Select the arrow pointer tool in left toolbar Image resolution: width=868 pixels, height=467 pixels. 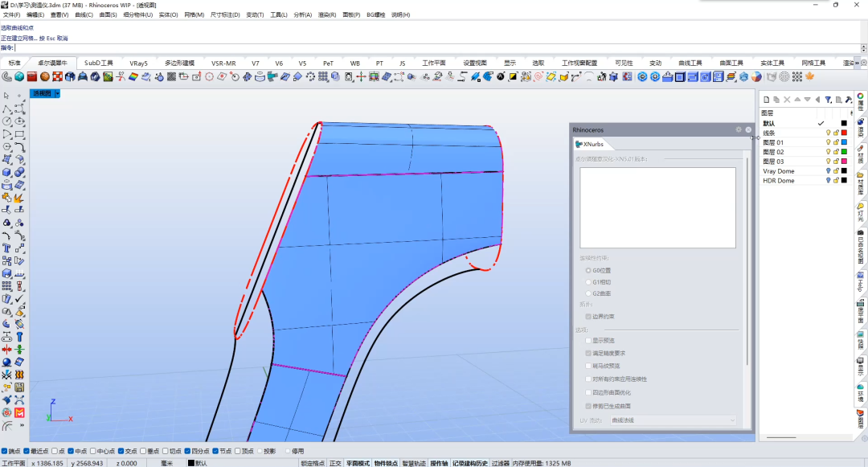[6, 96]
